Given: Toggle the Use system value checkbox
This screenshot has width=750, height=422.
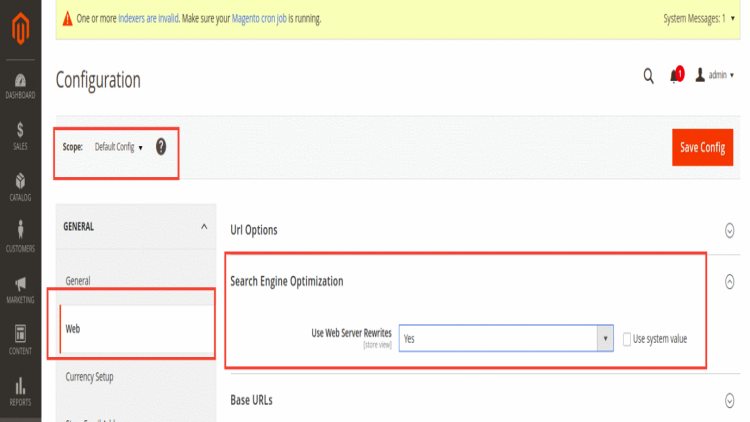Looking at the screenshot, I should tap(627, 339).
